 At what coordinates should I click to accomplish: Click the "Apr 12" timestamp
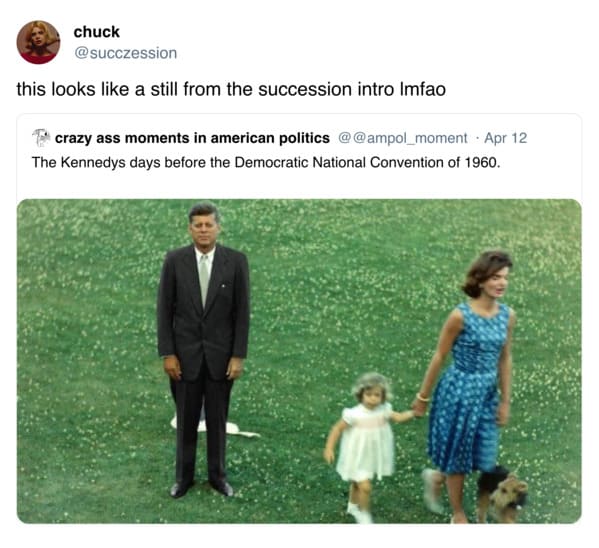pyautogui.click(x=505, y=138)
